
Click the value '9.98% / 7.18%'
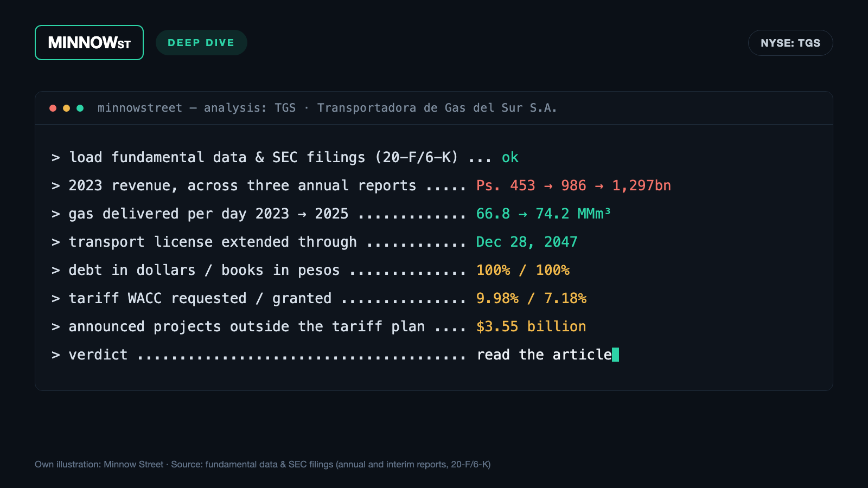point(531,298)
